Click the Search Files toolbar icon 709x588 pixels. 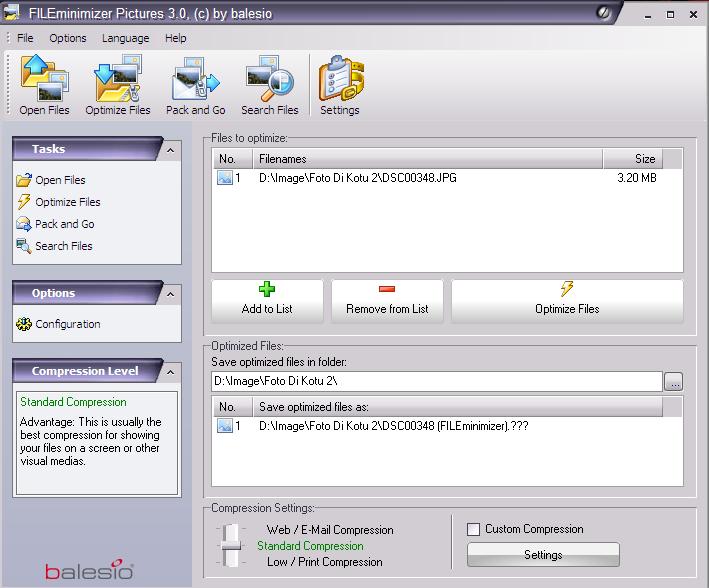pos(269,78)
